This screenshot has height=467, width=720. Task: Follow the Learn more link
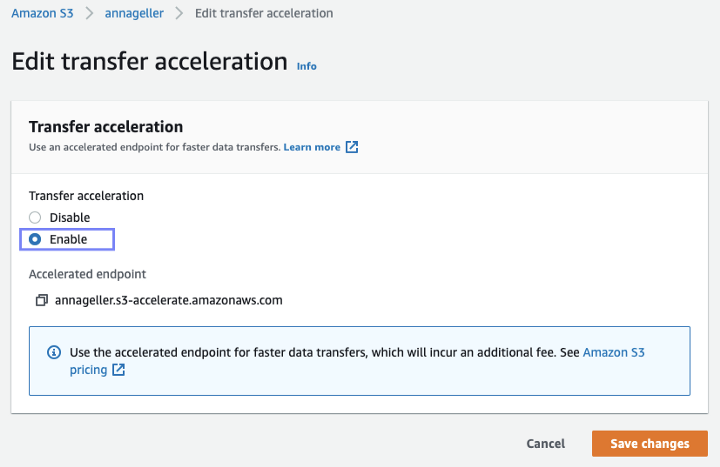(311, 147)
